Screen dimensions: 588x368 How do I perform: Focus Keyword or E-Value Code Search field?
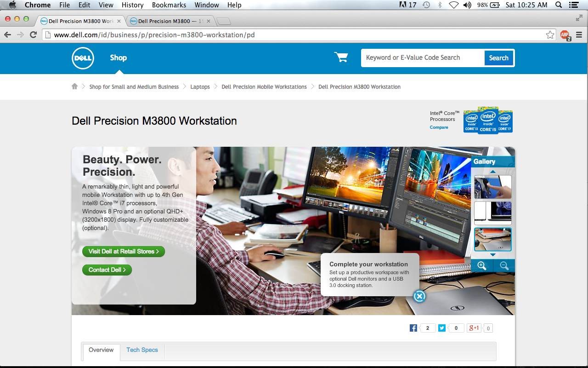point(423,58)
